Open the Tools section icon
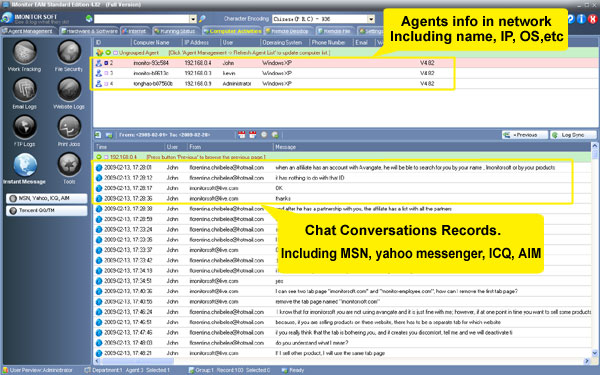 (69, 165)
